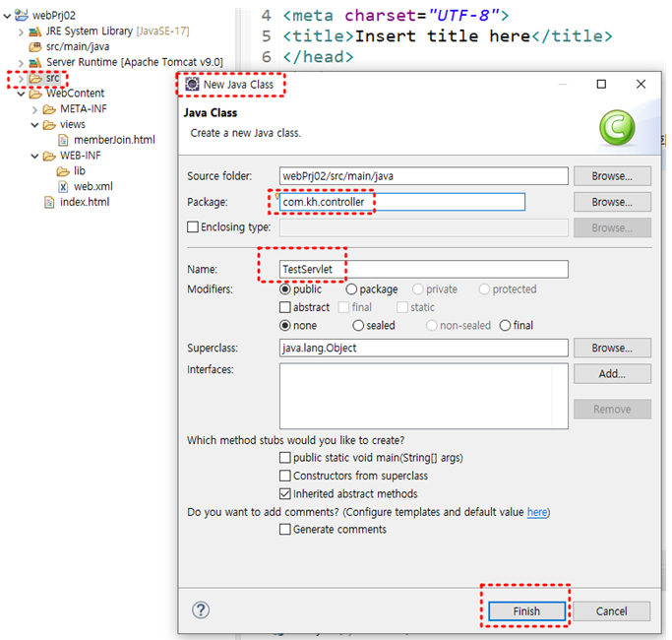
Task: Enable the Enclosing type checkbox
Action: [193, 226]
